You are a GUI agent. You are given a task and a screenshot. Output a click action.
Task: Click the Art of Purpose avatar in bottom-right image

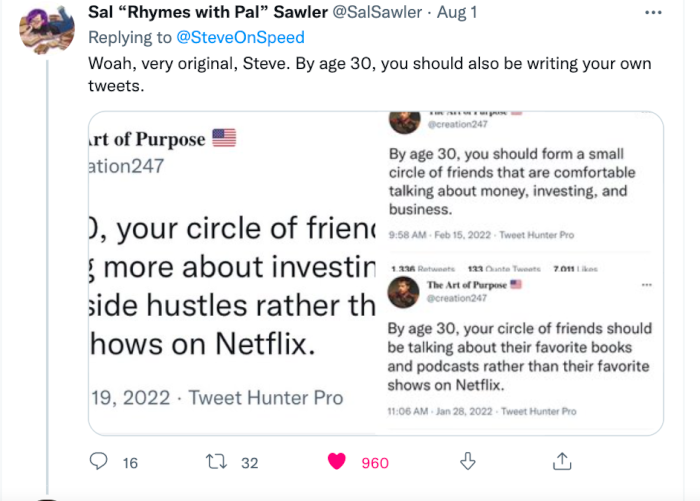pyautogui.click(x=404, y=291)
